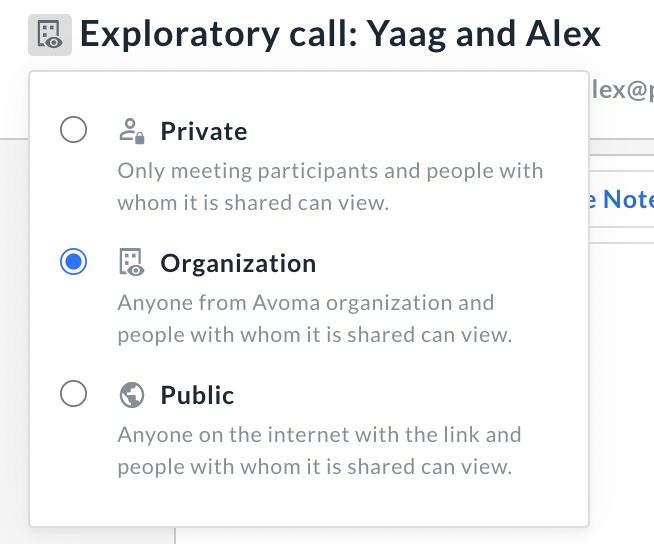Select the Private radio button

click(x=73, y=130)
